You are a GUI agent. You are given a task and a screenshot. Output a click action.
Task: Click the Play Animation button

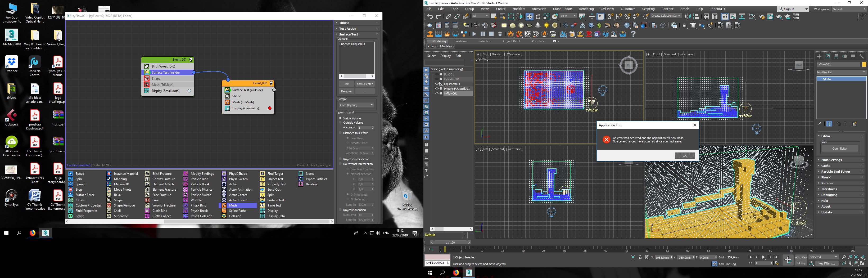tap(763, 257)
